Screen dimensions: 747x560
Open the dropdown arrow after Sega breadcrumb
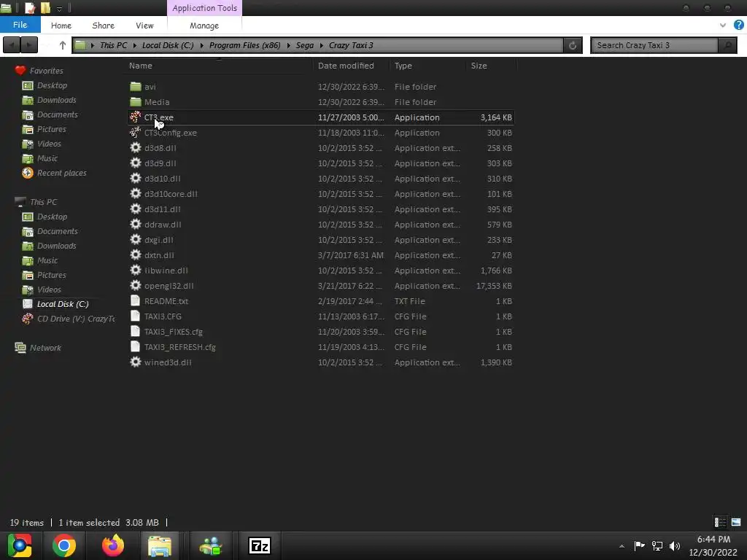(x=322, y=45)
